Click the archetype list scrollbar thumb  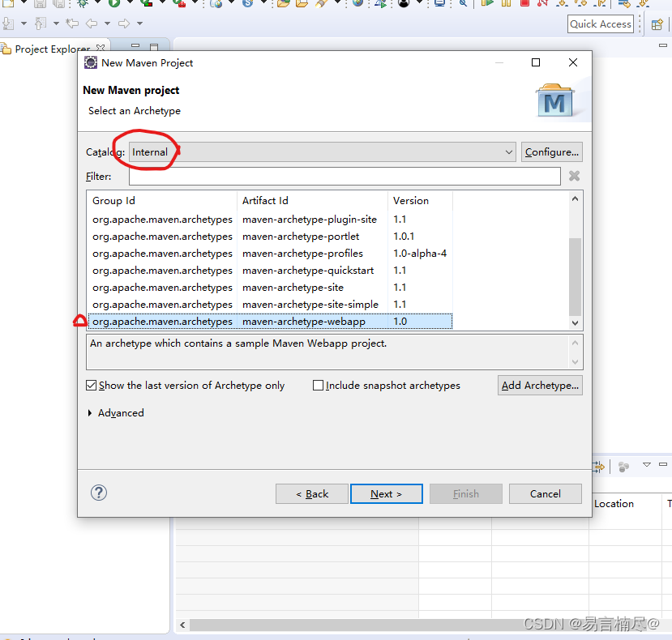[575, 277]
